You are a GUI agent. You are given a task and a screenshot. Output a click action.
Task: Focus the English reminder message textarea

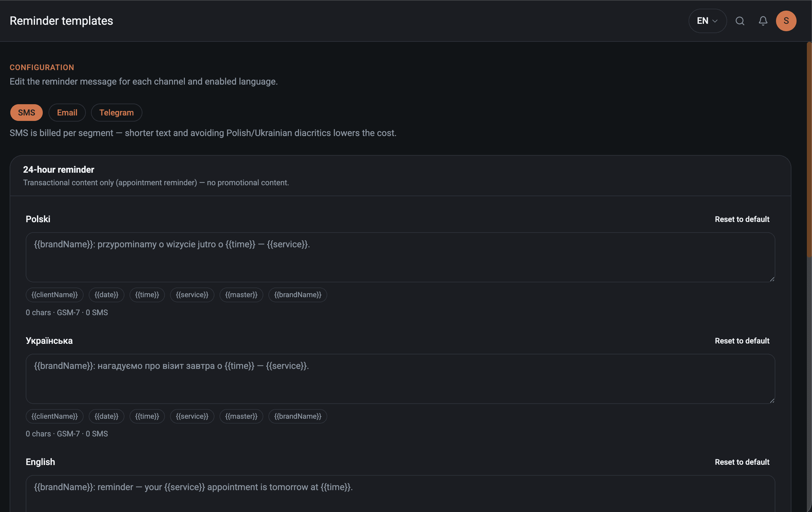pos(400,494)
